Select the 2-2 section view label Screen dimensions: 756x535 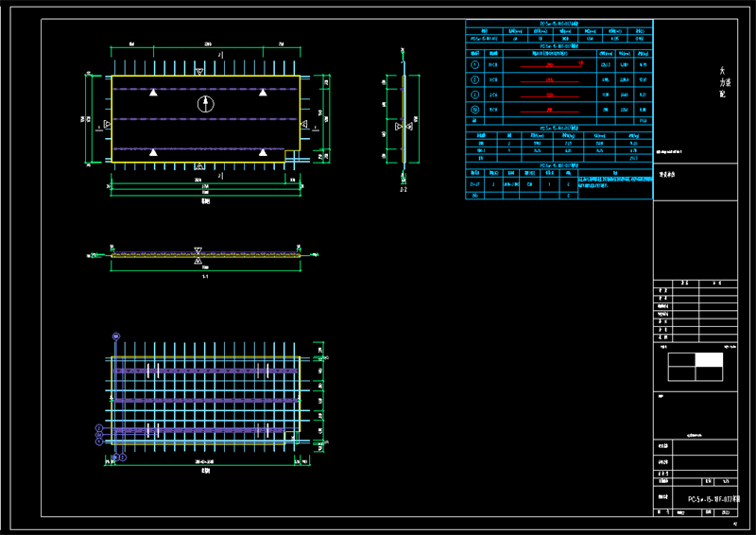pos(404,190)
